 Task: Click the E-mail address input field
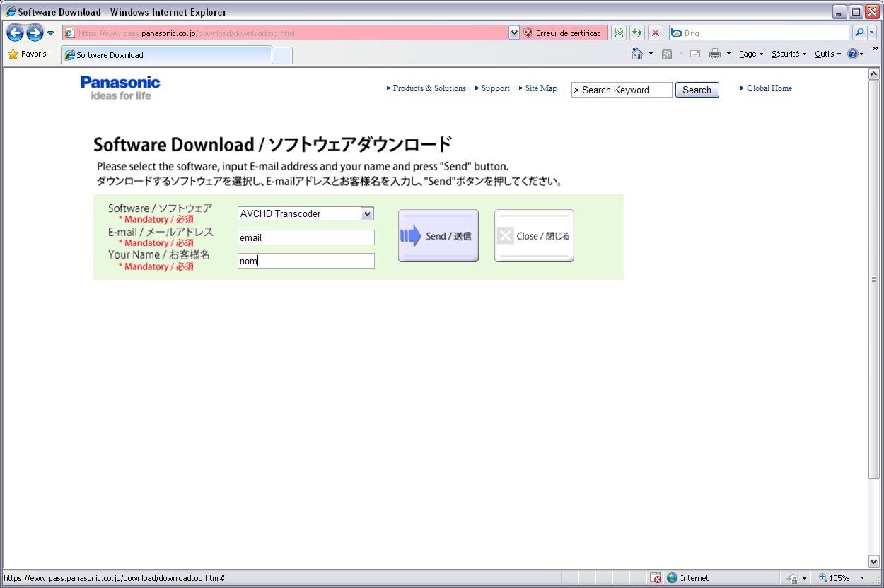pos(306,237)
